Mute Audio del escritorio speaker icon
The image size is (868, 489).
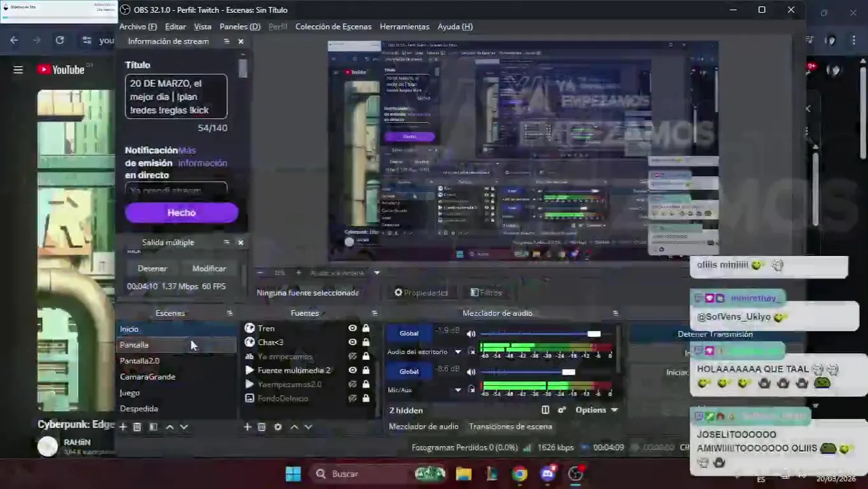click(471, 334)
